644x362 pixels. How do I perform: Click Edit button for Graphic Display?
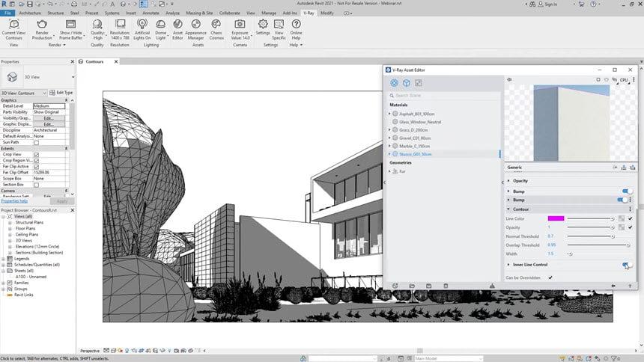(x=49, y=124)
